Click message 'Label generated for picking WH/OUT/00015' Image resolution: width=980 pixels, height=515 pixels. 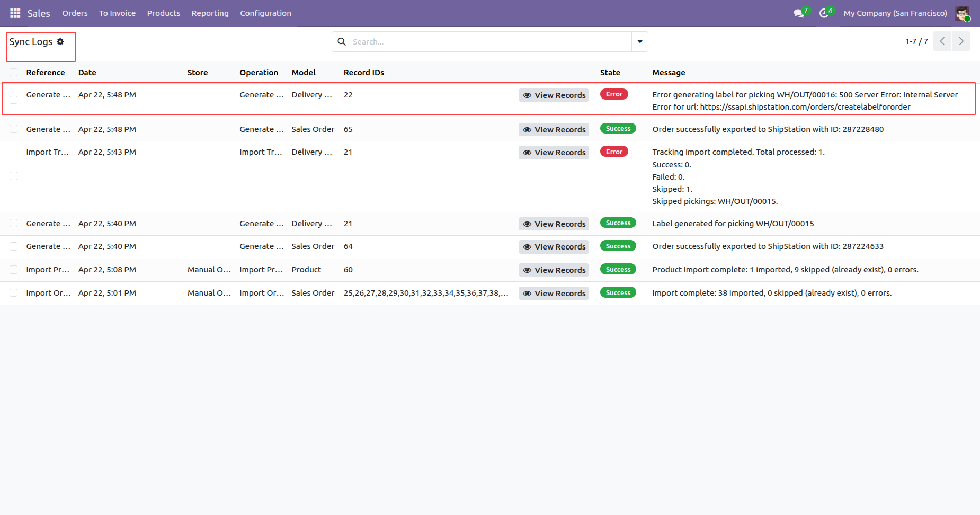coord(733,224)
